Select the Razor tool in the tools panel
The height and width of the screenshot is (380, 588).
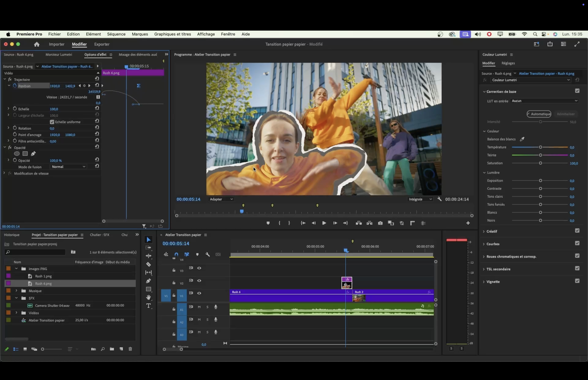click(x=149, y=264)
